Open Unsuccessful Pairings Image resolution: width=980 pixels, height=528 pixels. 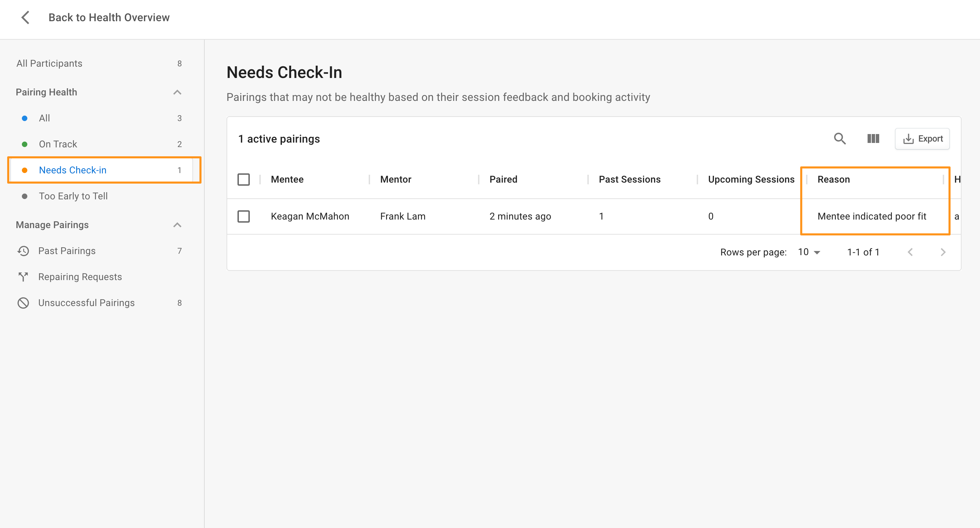101,303
